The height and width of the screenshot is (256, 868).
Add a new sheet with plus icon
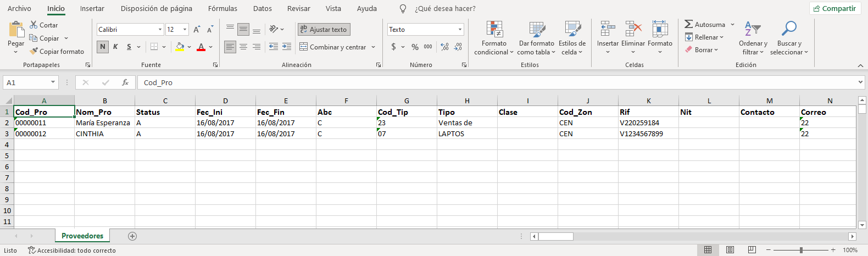point(132,236)
